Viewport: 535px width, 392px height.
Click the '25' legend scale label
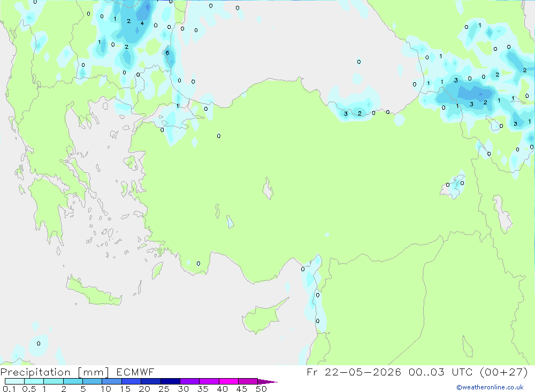pos(164,389)
